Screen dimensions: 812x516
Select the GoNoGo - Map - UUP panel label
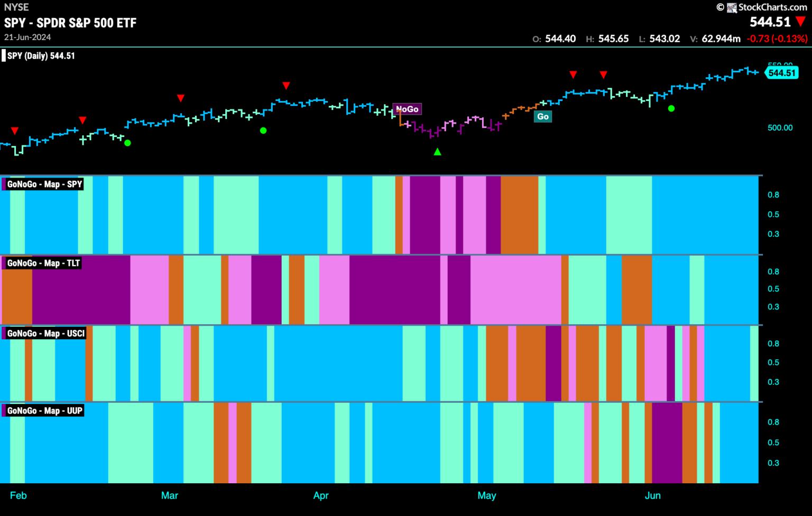click(x=44, y=410)
